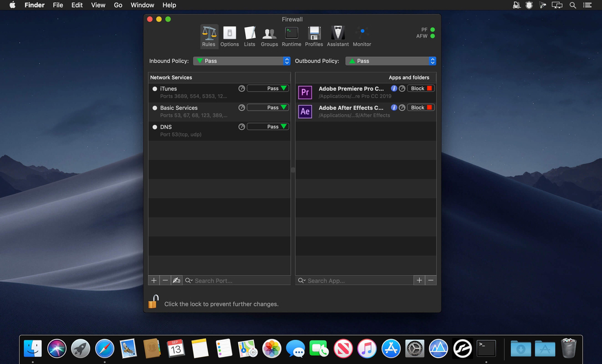This screenshot has width=602, height=364.
Task: Click Block button for Adobe Premiere Pro
Action: click(x=421, y=89)
